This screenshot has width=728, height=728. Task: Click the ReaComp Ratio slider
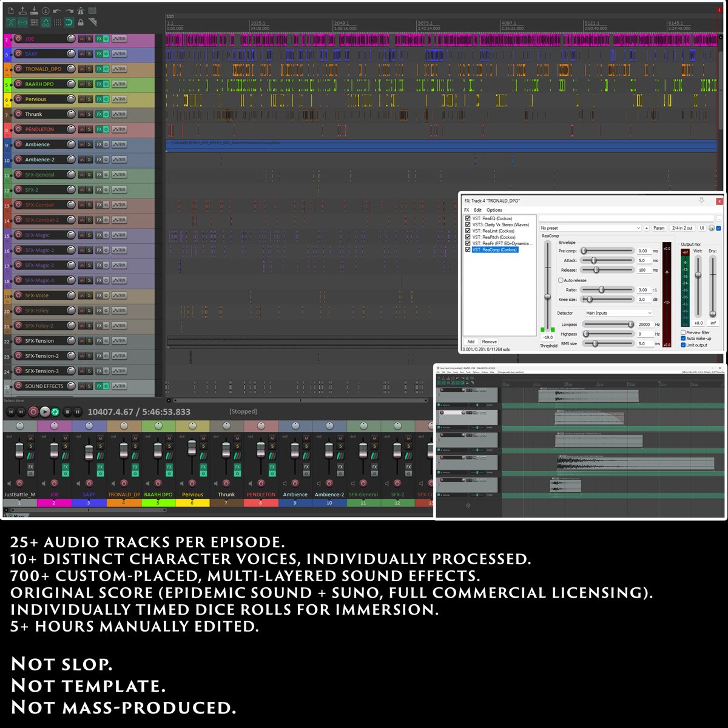point(607,290)
